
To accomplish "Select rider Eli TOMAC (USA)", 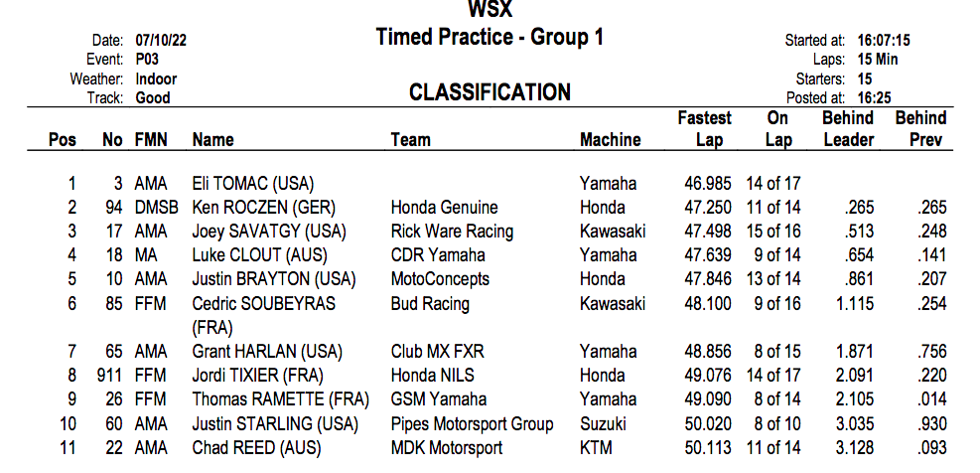I will pyautogui.click(x=253, y=184).
